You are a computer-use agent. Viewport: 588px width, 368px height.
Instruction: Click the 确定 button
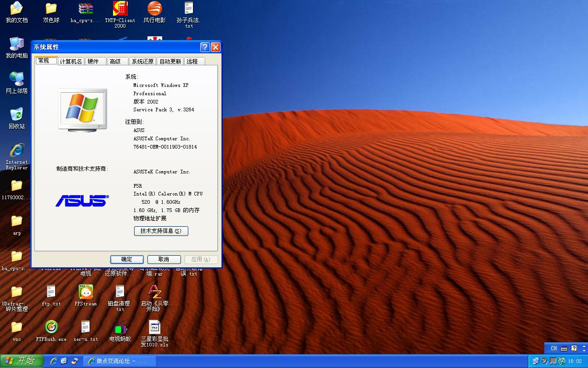tap(127, 259)
